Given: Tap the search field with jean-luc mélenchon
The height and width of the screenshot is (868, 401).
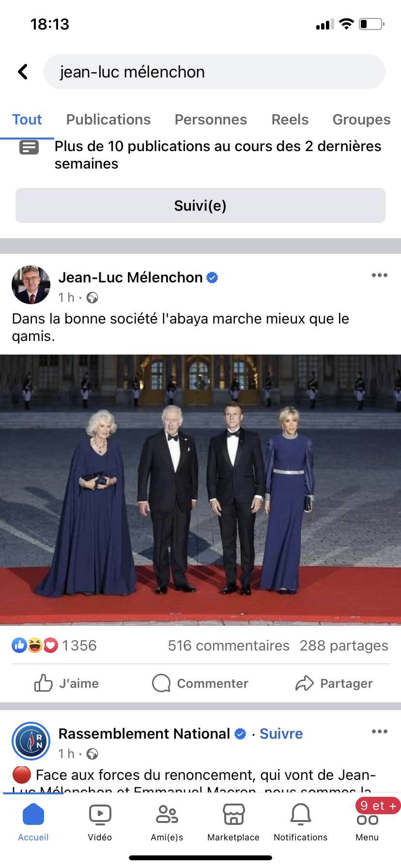Looking at the screenshot, I should (x=215, y=72).
